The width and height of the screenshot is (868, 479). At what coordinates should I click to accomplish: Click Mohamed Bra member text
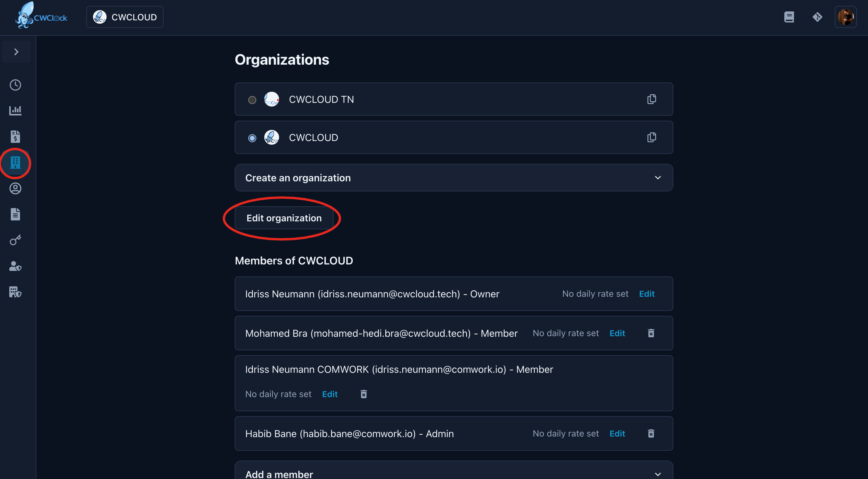click(x=381, y=333)
